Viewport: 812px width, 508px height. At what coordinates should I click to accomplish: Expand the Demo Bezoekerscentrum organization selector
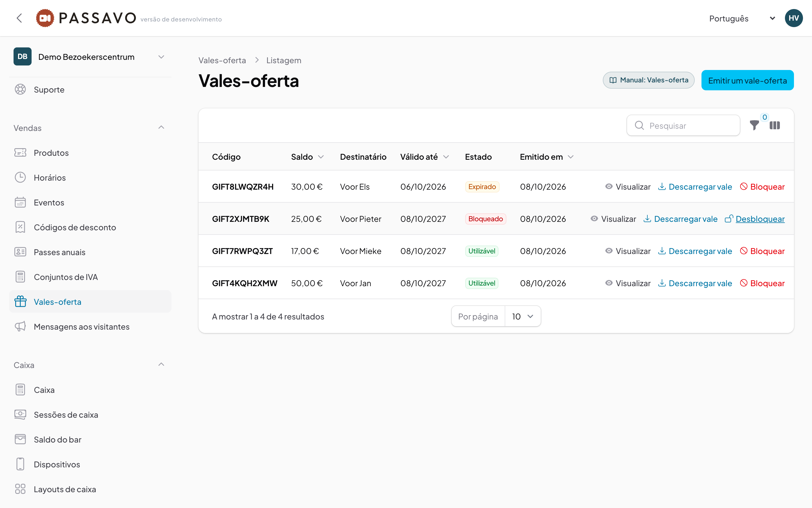pyautogui.click(x=90, y=57)
